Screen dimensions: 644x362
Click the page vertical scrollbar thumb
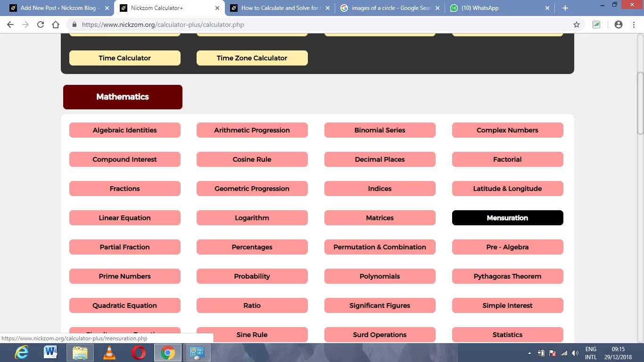click(640, 103)
